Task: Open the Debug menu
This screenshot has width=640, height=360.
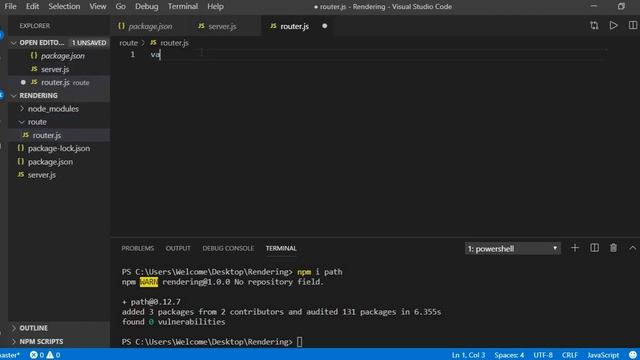Action: tap(147, 7)
